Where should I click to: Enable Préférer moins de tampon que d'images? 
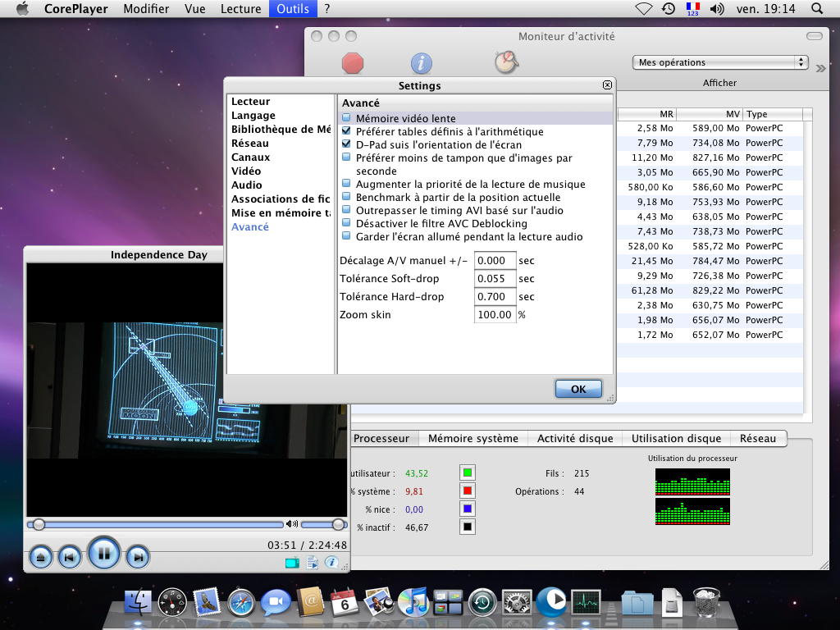click(x=346, y=157)
